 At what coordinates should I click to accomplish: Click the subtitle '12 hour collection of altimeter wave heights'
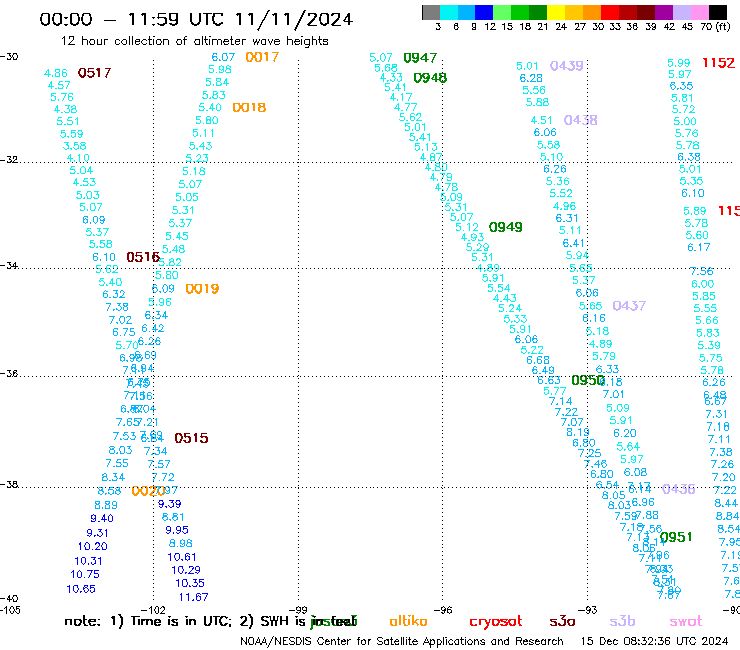[x=194, y=41]
